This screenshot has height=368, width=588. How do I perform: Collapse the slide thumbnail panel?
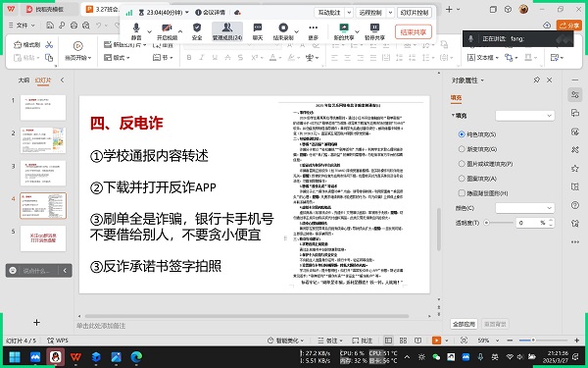pyautogui.click(x=63, y=80)
